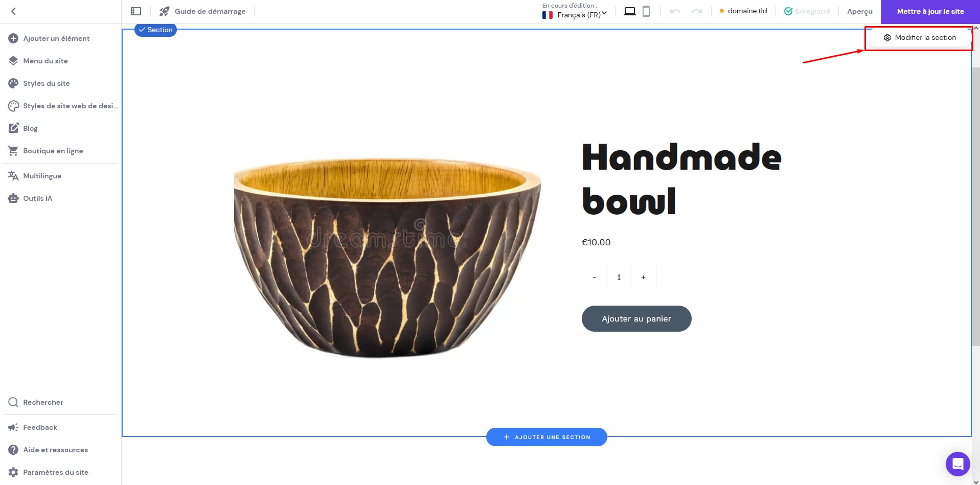
Task: Open Guide de démarrage rocket icon
Action: 164,11
